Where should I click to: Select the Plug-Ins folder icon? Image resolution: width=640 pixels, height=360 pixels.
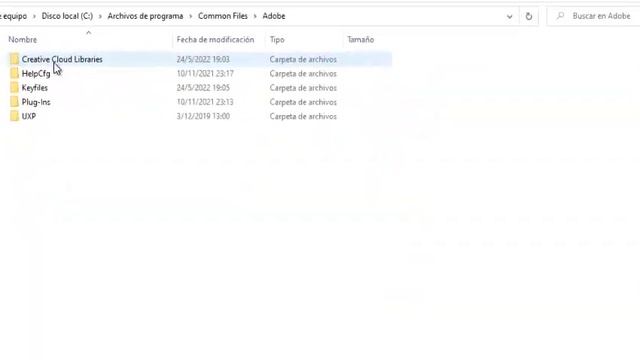[x=15, y=102]
